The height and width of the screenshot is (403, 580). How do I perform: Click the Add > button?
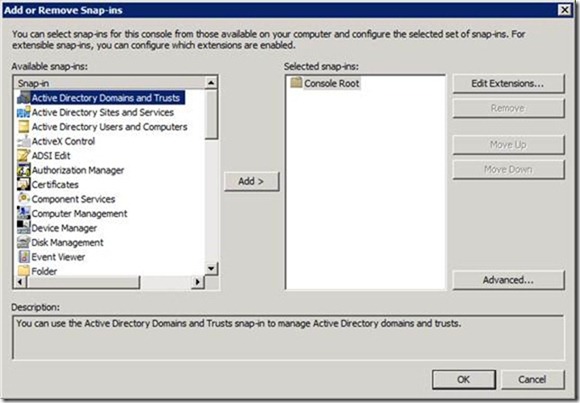pos(251,181)
